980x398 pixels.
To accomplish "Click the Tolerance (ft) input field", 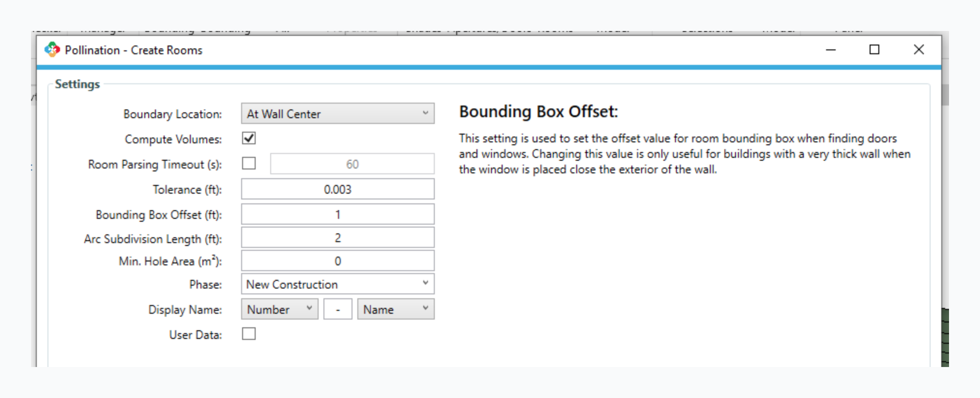I will click(337, 189).
